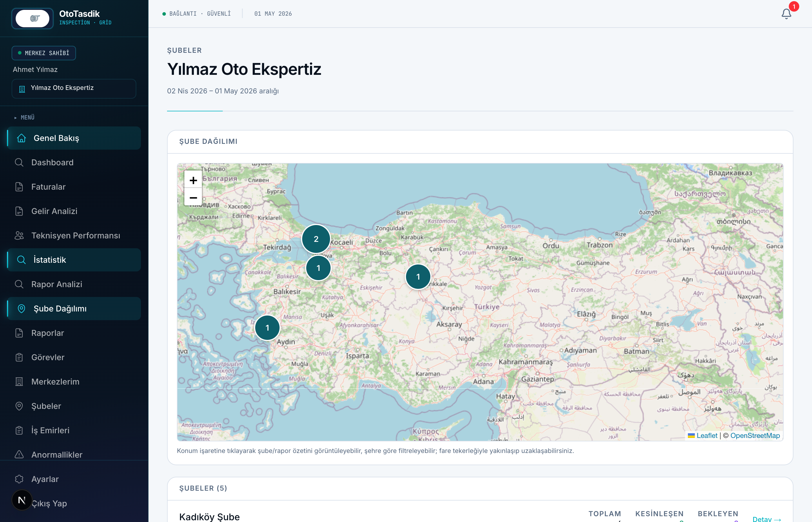The height and width of the screenshot is (522, 812).
Task: Open İş Emirleri page
Action: pos(74,430)
